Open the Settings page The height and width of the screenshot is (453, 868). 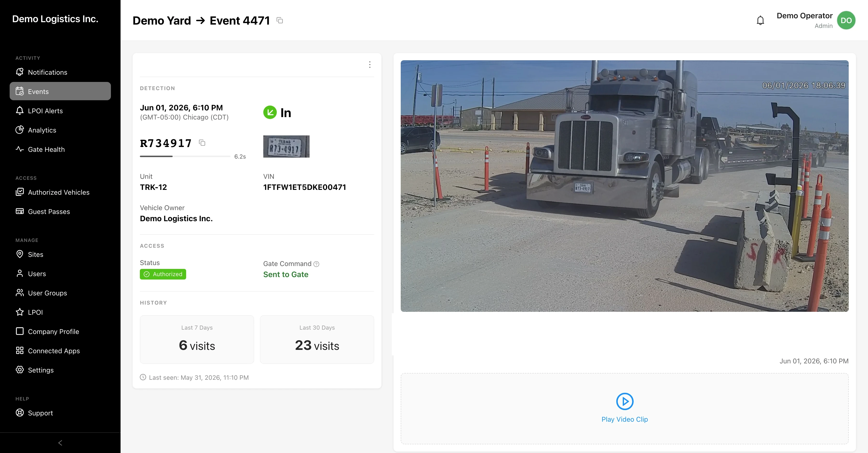[60, 370]
